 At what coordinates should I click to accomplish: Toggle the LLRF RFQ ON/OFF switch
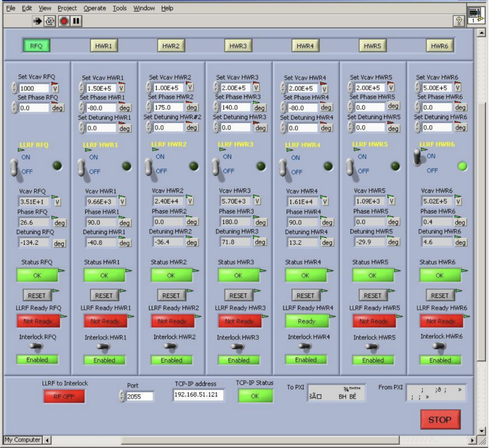tap(14, 169)
